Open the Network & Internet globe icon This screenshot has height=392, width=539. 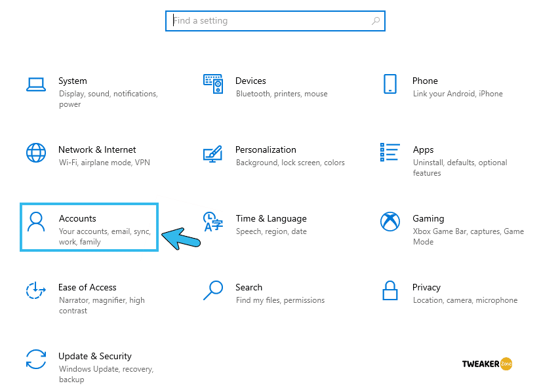pos(36,153)
